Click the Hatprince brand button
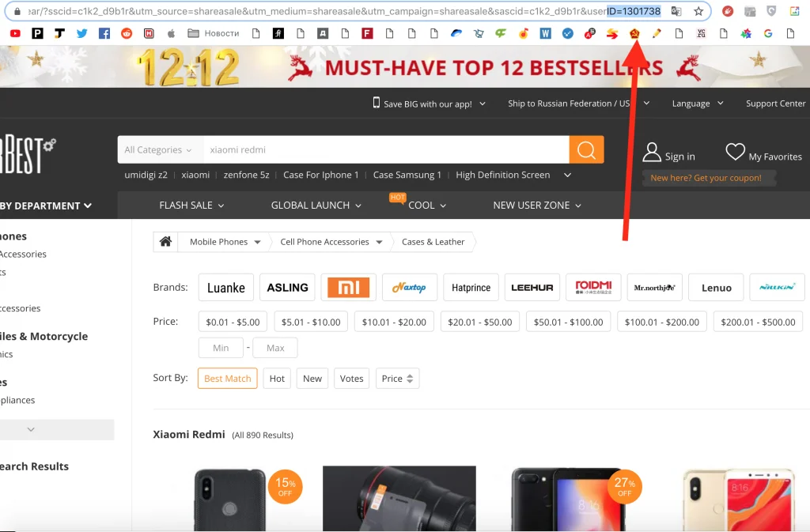Image resolution: width=810 pixels, height=532 pixels. point(471,288)
